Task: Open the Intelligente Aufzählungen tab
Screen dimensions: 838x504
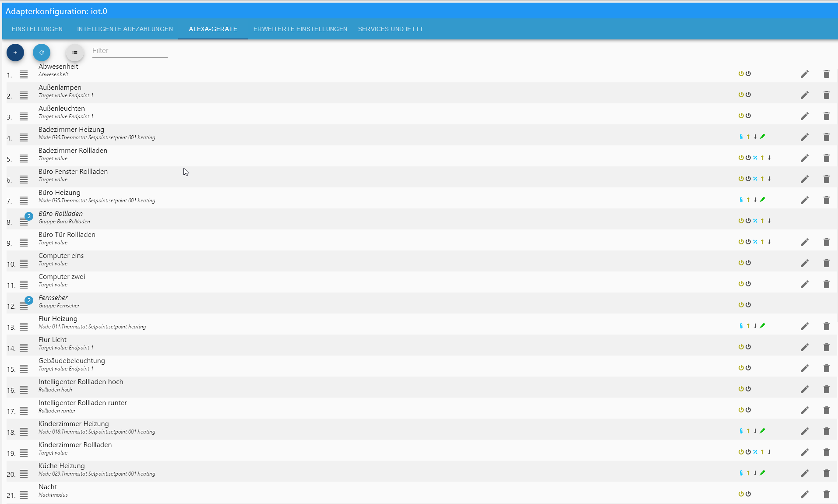Action: click(125, 29)
